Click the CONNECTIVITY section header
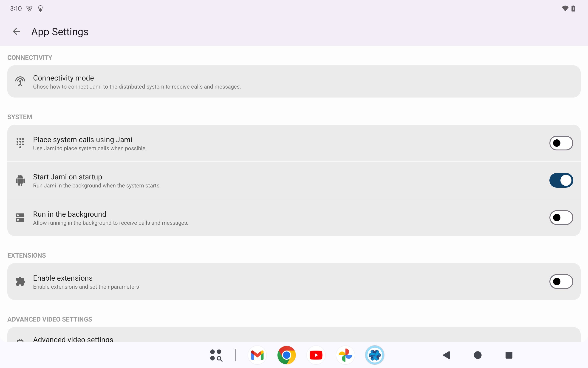The height and width of the screenshot is (368, 588). (x=30, y=58)
